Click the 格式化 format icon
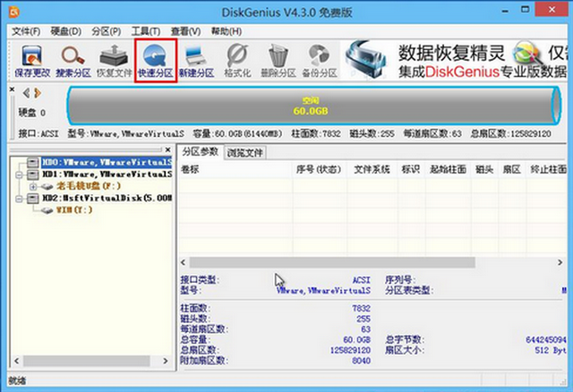The image size is (573, 392). (x=237, y=61)
